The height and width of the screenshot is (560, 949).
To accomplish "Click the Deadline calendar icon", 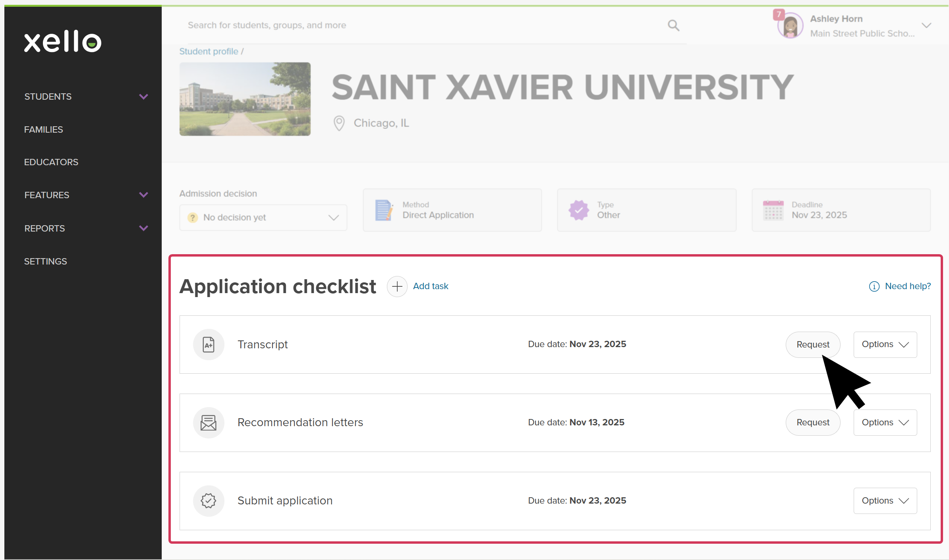I will click(x=773, y=210).
